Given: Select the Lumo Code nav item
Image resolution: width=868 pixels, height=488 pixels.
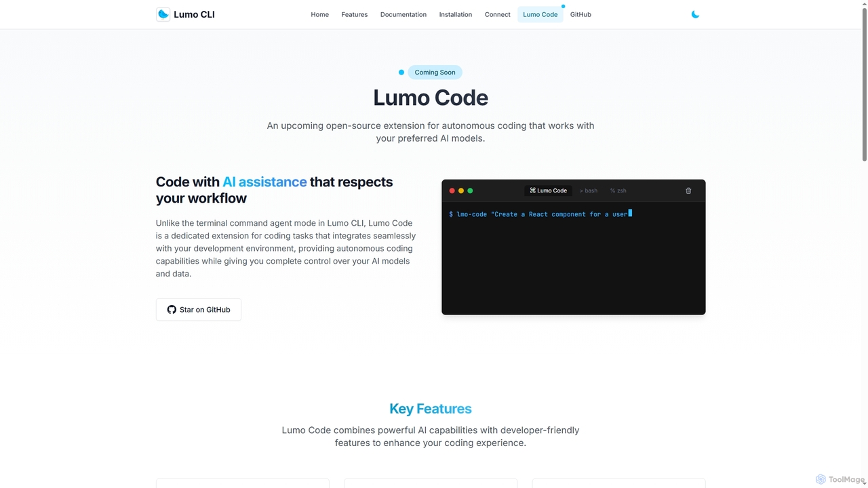Looking at the screenshot, I should pos(540,14).
